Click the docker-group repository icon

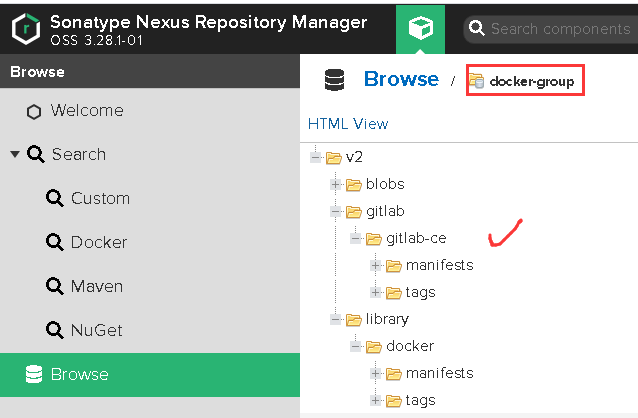(477, 81)
